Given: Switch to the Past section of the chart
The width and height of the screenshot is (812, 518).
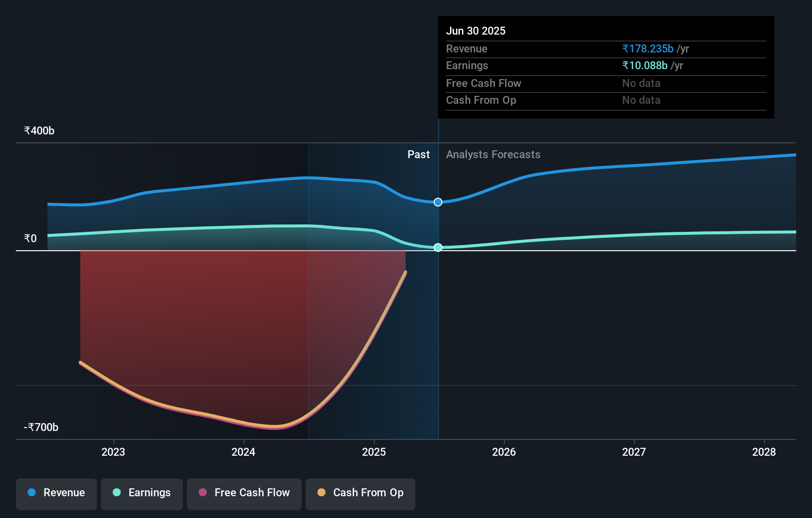Looking at the screenshot, I should pyautogui.click(x=419, y=154).
